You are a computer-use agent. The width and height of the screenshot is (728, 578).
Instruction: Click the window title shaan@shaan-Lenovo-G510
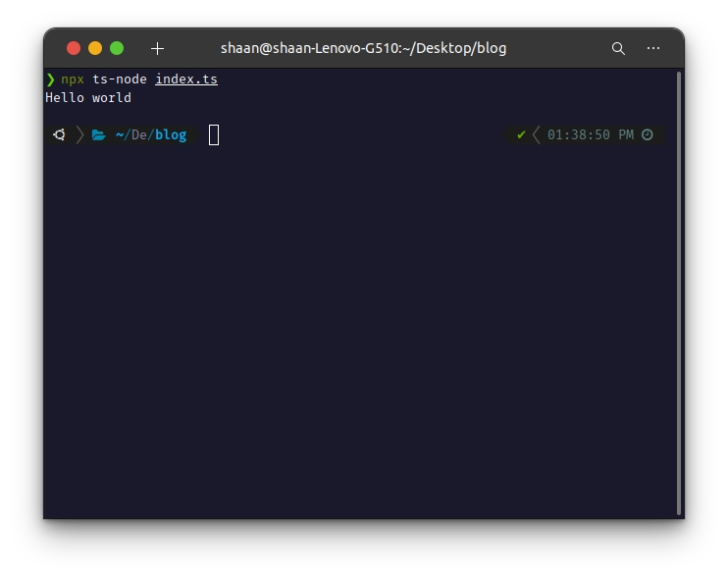coord(363,48)
